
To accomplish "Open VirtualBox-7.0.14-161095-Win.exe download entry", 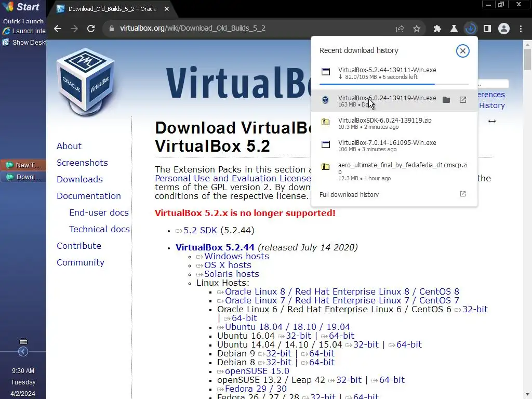I will tap(394, 145).
